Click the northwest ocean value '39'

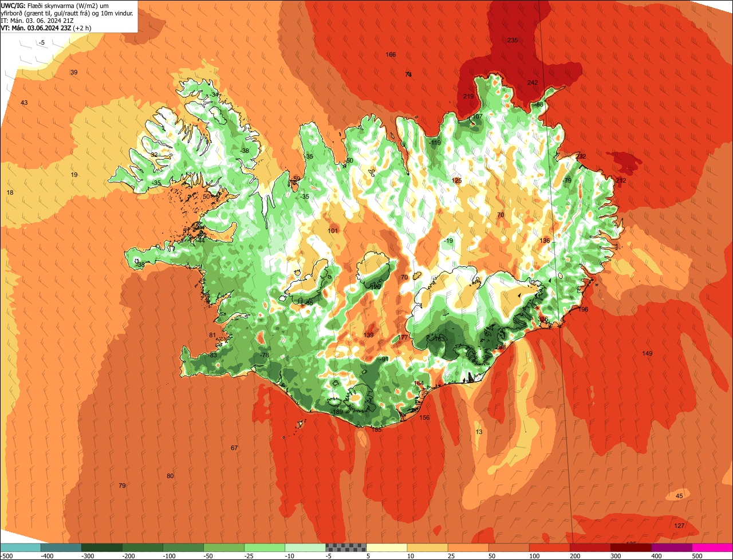pos(74,72)
